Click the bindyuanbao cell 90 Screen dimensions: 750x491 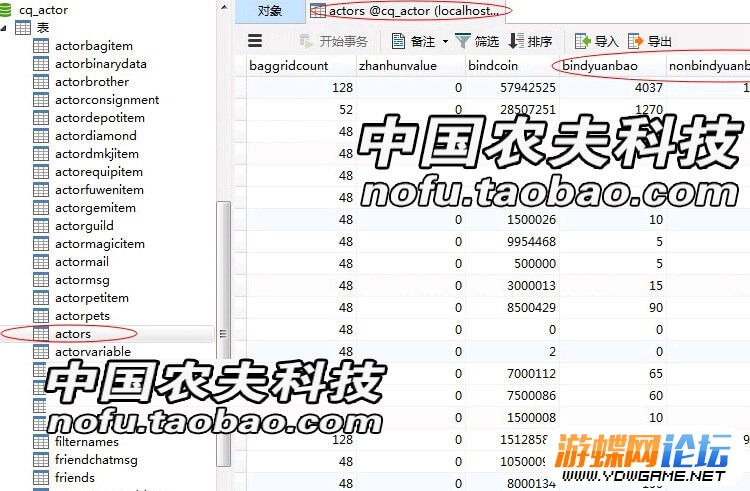[613, 307]
